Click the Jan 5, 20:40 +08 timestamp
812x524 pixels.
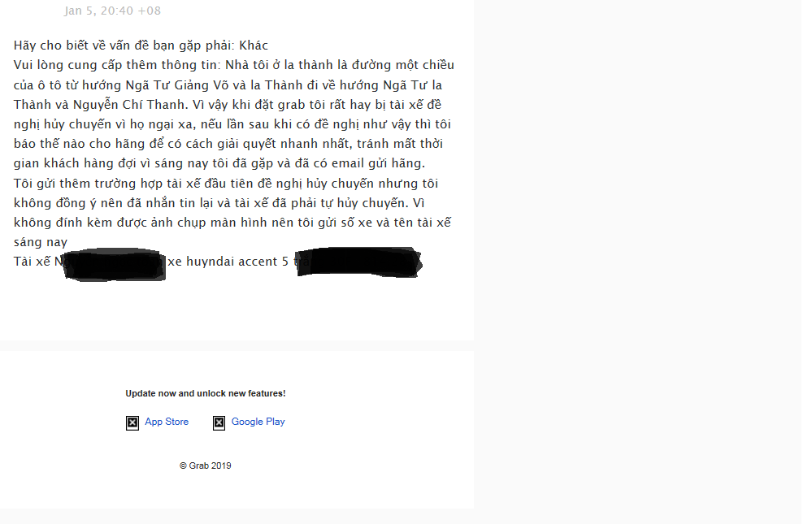tap(112, 11)
